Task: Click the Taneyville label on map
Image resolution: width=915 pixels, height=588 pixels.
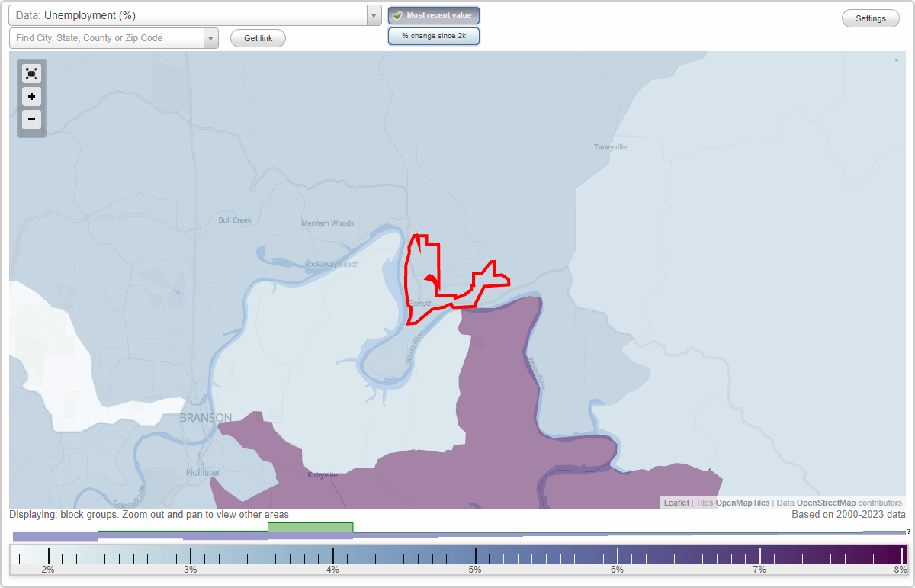Action: click(x=611, y=146)
